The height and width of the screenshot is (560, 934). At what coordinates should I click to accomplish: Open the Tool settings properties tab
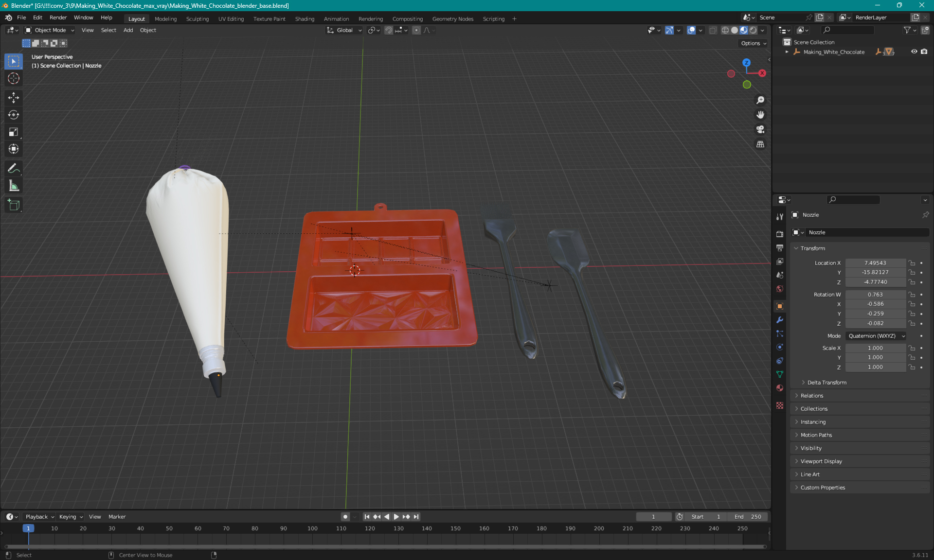pyautogui.click(x=780, y=216)
